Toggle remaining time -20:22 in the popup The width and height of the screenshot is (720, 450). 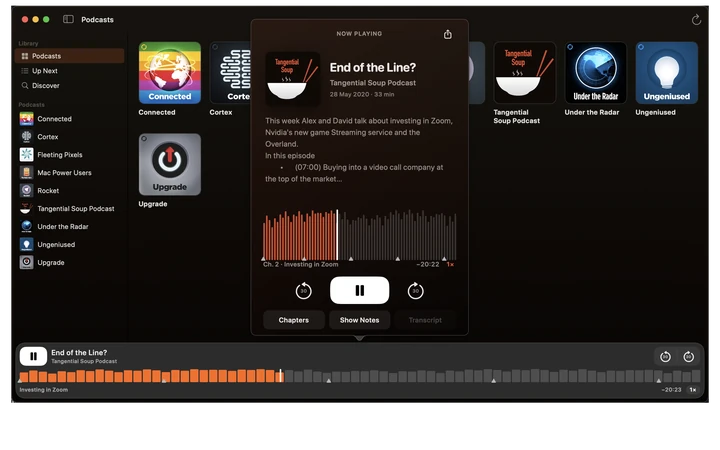point(428,264)
